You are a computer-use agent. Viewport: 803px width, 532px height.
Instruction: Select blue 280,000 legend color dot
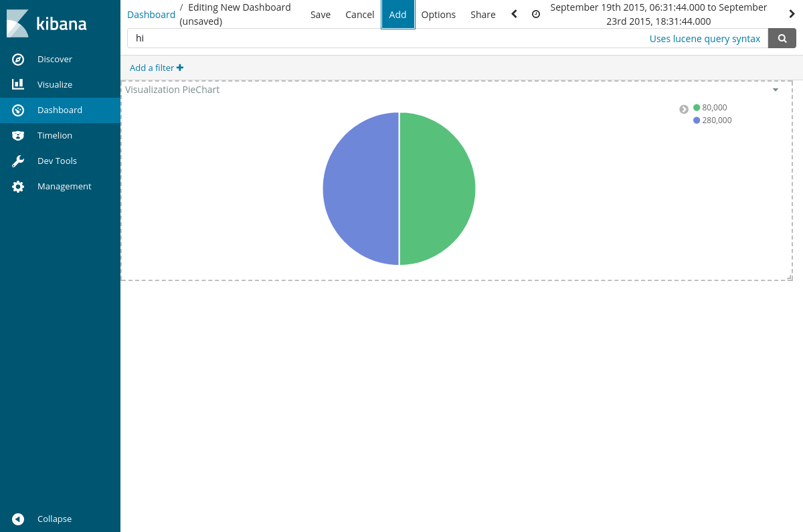697,120
